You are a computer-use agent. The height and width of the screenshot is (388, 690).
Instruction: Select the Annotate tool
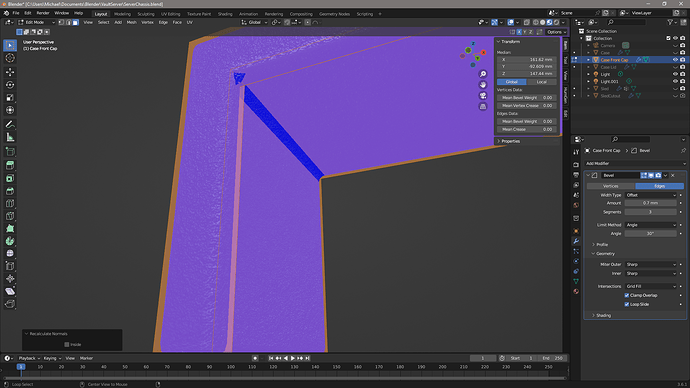click(x=10, y=125)
